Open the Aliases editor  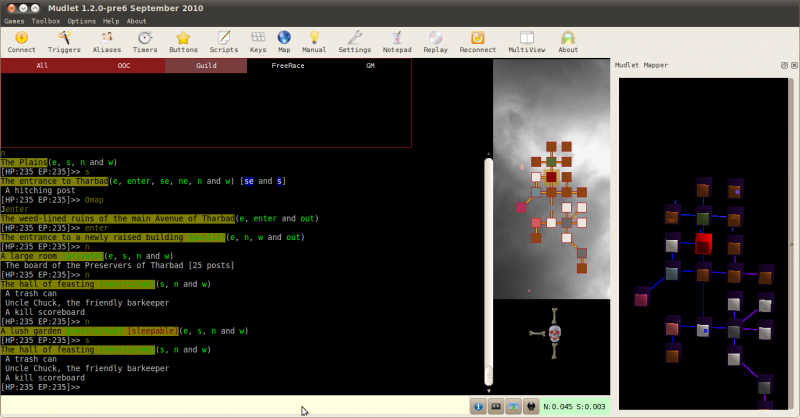[x=107, y=42]
